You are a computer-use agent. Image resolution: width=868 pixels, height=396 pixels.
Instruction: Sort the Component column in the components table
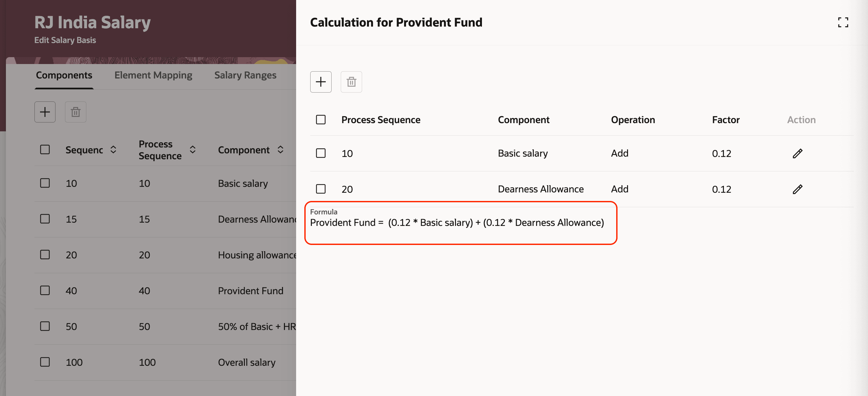pos(280,150)
